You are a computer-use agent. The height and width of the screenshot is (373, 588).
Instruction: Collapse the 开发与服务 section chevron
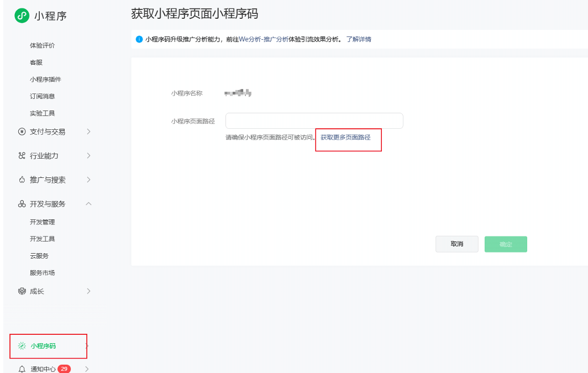88,204
